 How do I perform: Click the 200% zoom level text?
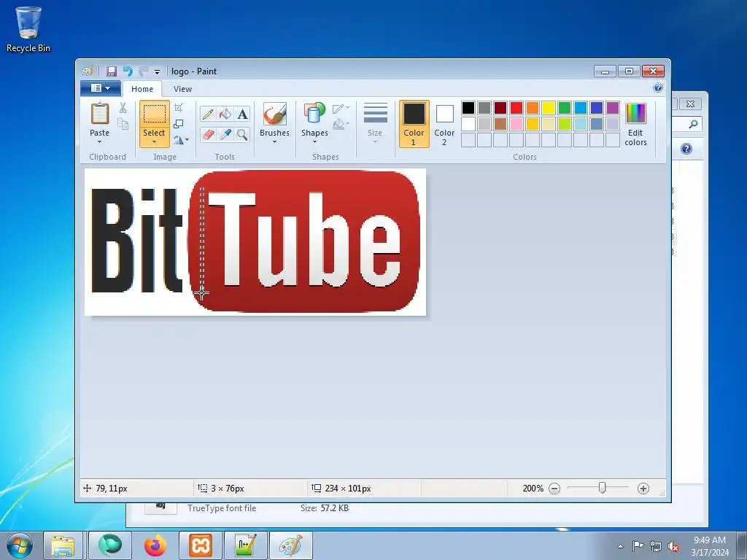pyautogui.click(x=533, y=488)
